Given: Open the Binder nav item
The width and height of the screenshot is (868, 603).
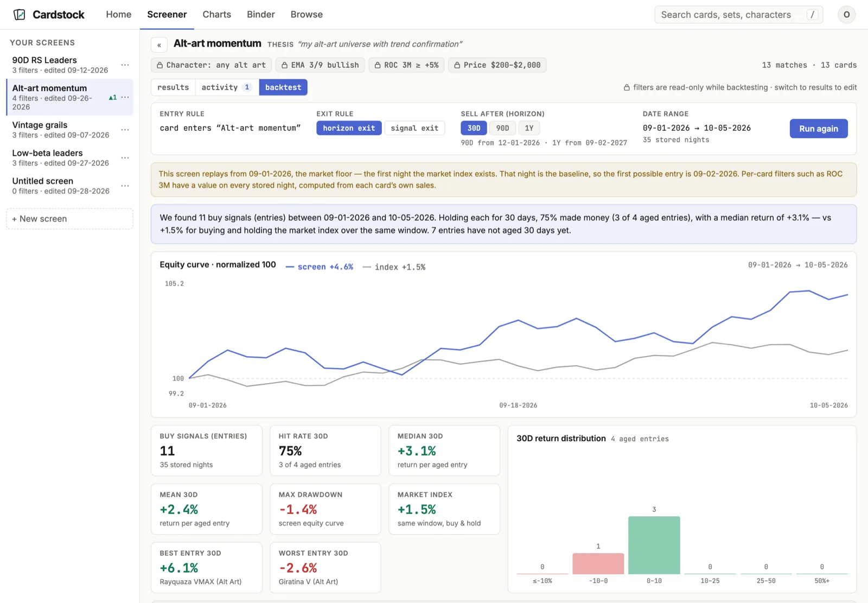Looking at the screenshot, I should coord(261,15).
